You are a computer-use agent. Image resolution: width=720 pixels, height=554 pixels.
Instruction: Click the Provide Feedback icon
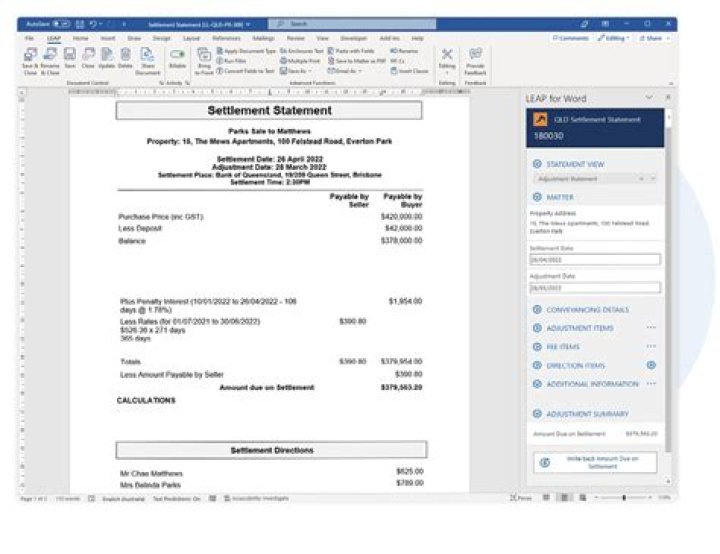(475, 61)
